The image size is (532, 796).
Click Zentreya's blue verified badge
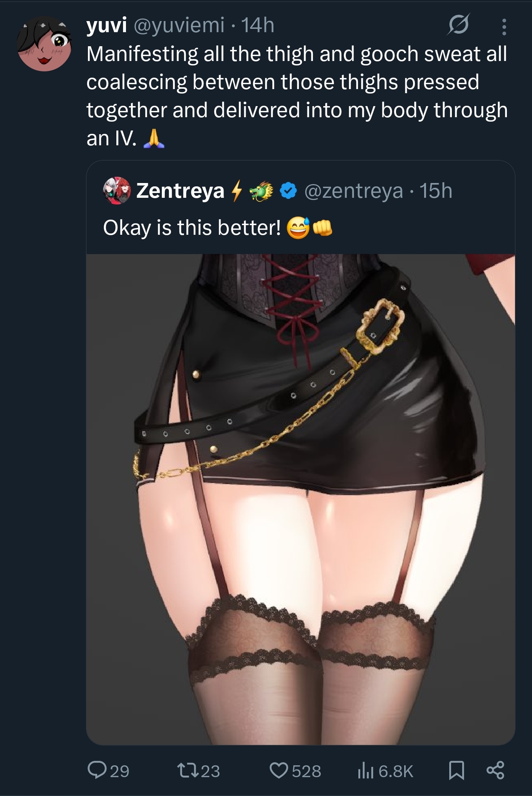[x=288, y=191]
